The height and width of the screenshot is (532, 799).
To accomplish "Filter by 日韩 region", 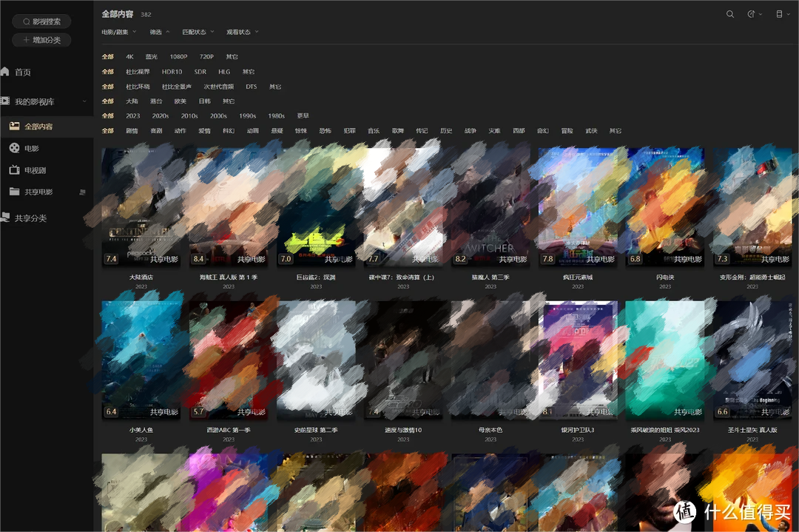I will pyautogui.click(x=204, y=101).
